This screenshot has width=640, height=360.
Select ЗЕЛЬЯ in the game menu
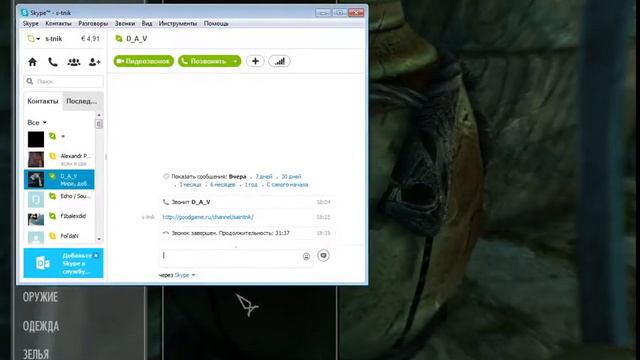(x=36, y=354)
